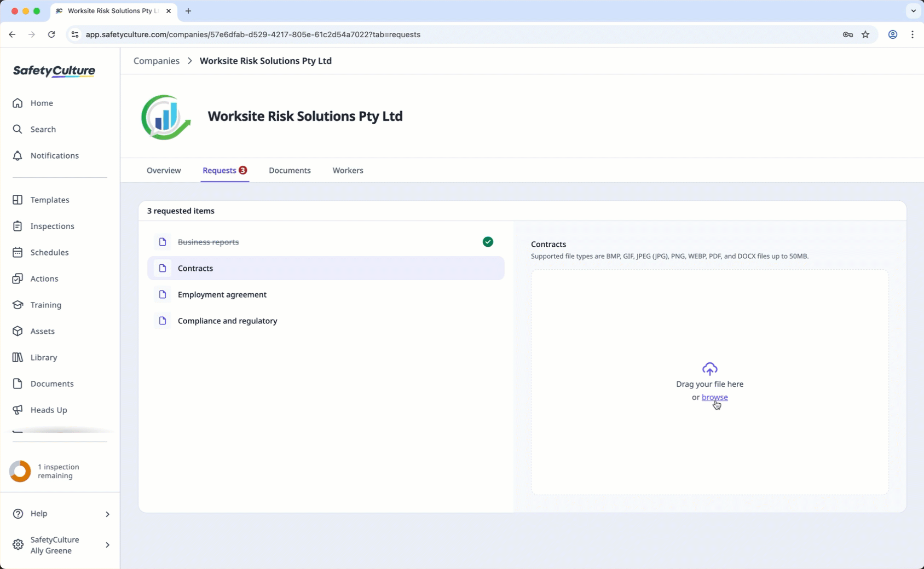Click the browser forward arrow
This screenshot has width=924, height=569.
32,34
